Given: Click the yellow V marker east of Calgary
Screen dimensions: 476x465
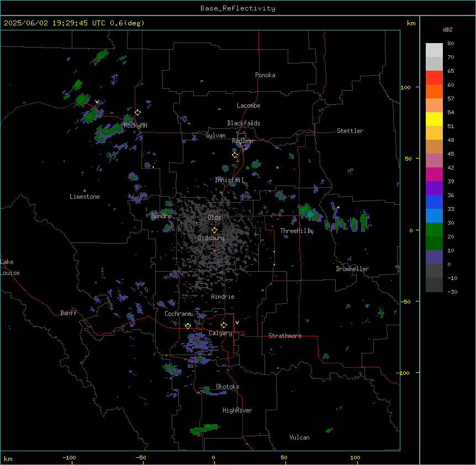Looking at the screenshot, I should click(x=237, y=323).
